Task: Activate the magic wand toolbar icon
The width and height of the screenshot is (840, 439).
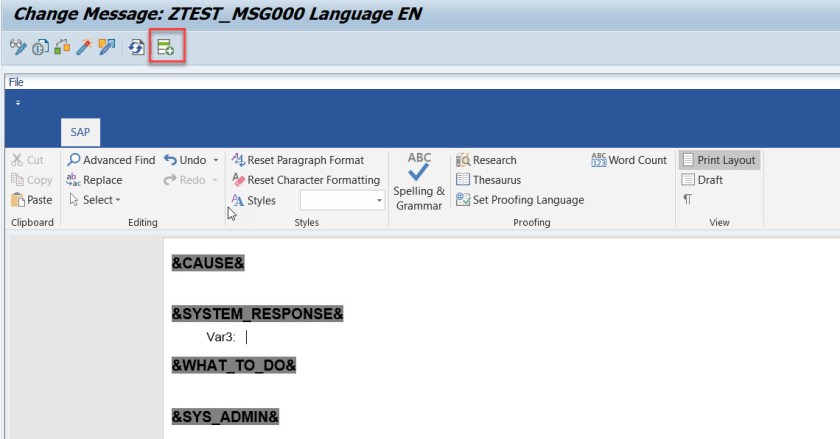Action: pos(84,47)
